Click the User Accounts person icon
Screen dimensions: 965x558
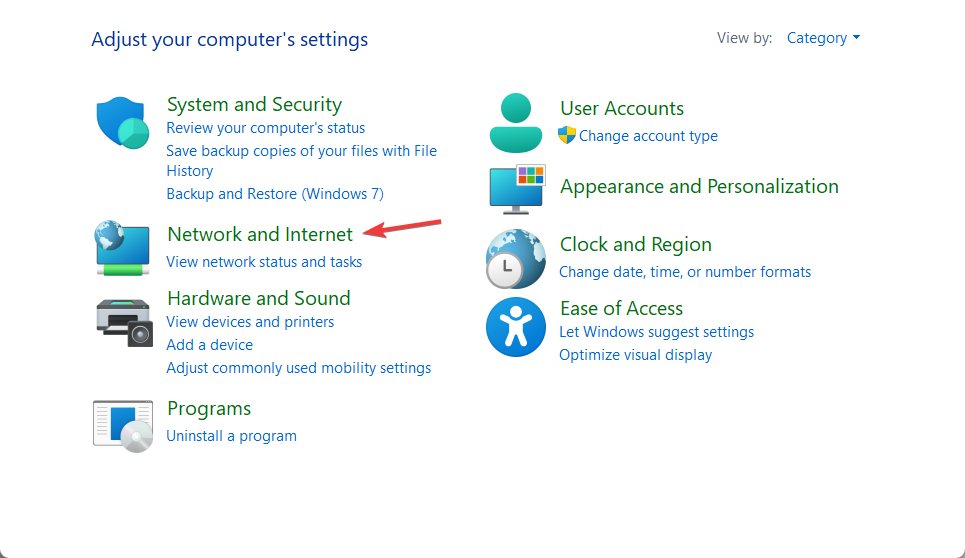pos(515,122)
